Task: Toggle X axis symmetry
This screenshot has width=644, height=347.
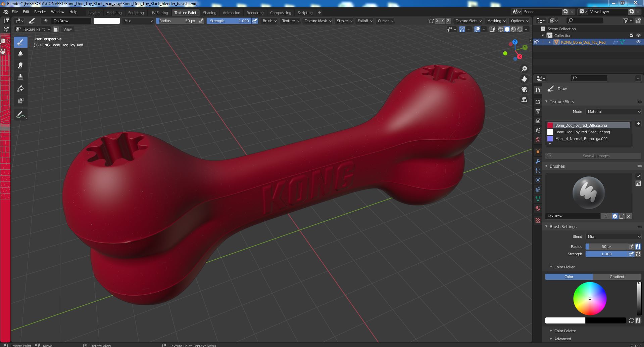Action: [437, 21]
